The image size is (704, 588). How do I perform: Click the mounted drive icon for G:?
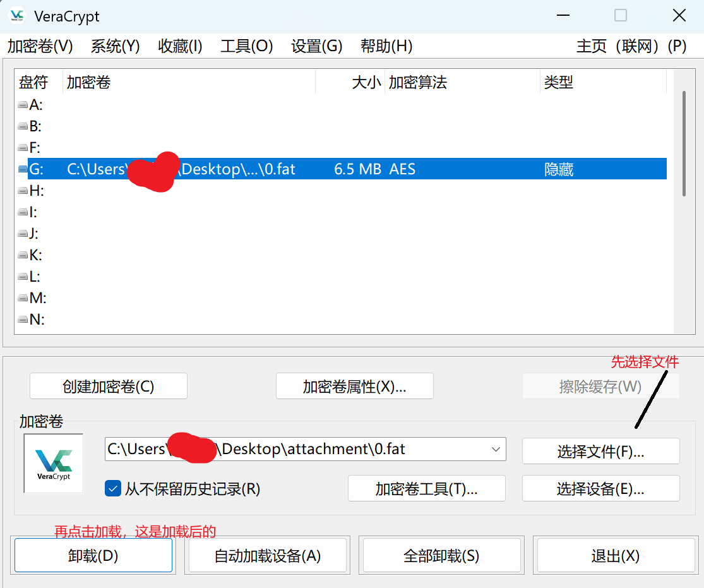(23, 169)
